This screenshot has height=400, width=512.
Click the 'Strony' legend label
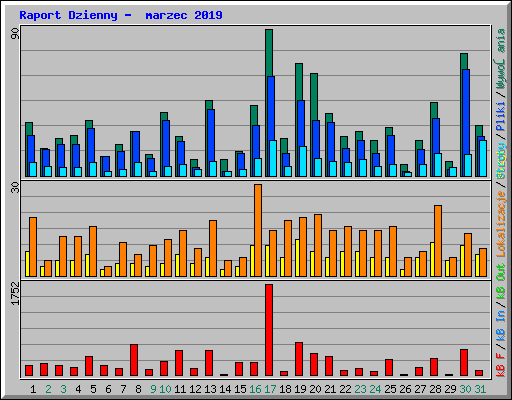coord(501,161)
